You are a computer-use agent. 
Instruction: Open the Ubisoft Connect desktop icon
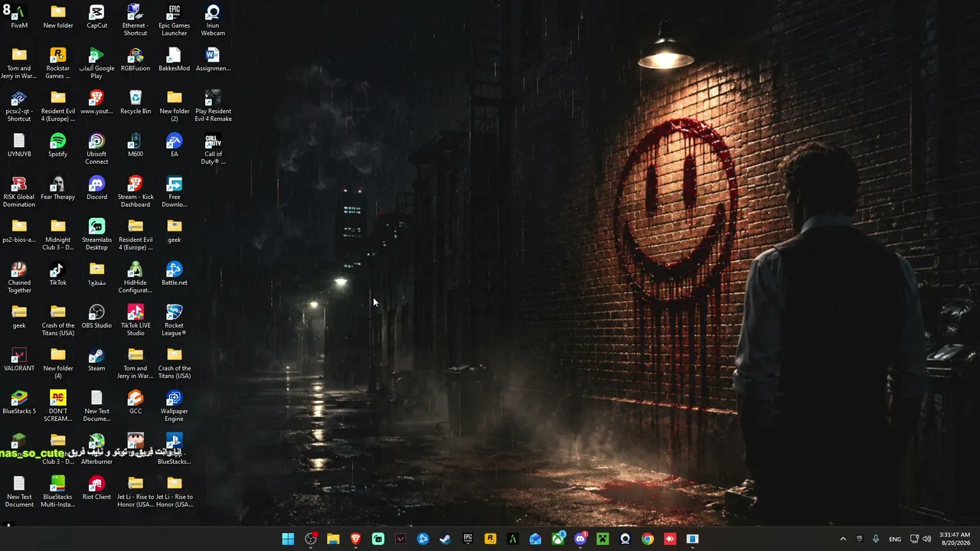pos(96,148)
